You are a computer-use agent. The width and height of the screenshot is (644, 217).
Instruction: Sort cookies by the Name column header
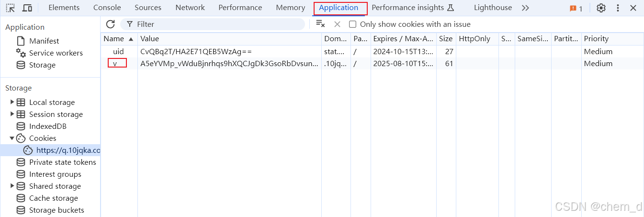click(114, 39)
